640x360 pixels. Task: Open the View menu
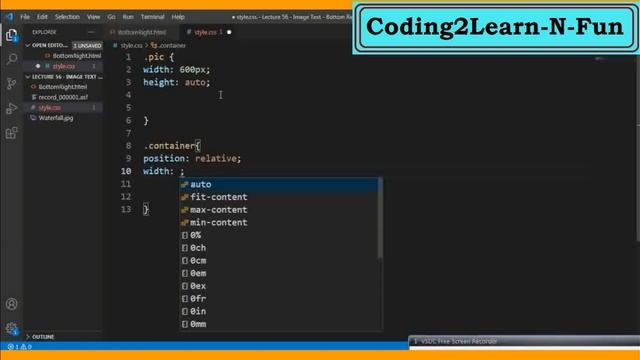(93, 17)
